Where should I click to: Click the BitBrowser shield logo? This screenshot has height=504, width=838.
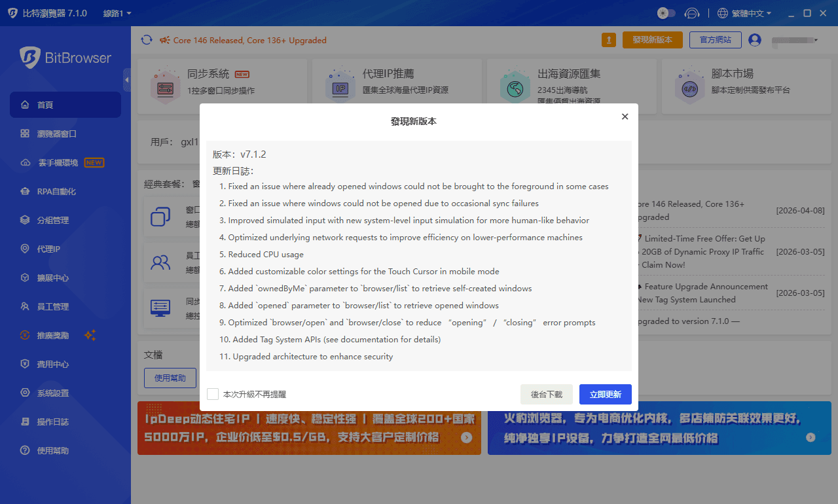[29, 58]
